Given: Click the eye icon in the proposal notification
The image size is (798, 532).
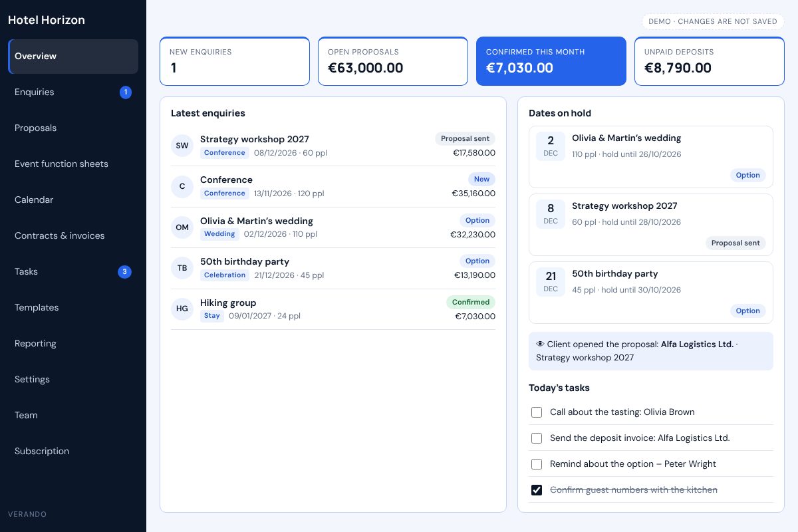Looking at the screenshot, I should click(x=540, y=344).
